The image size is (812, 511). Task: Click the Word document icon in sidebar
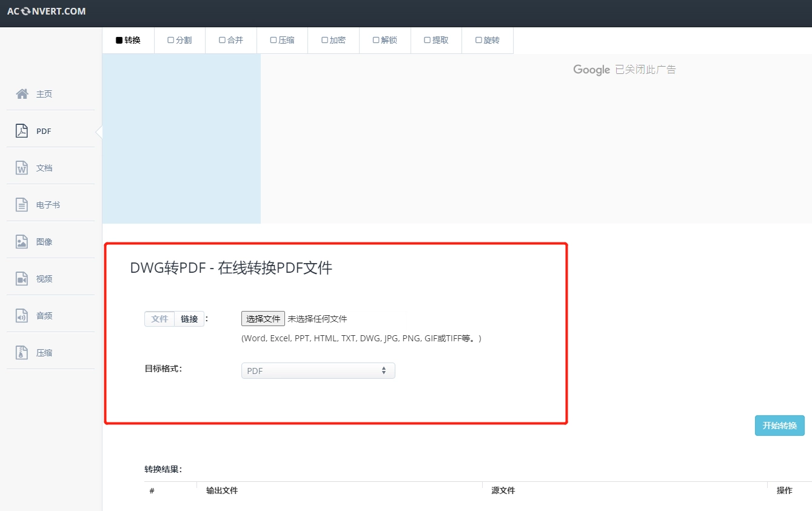point(22,167)
